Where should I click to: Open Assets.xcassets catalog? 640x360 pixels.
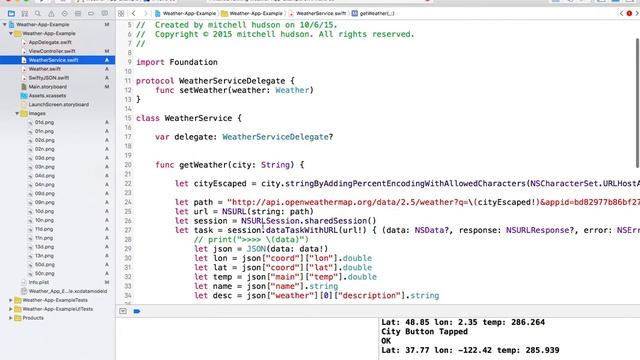47,96
